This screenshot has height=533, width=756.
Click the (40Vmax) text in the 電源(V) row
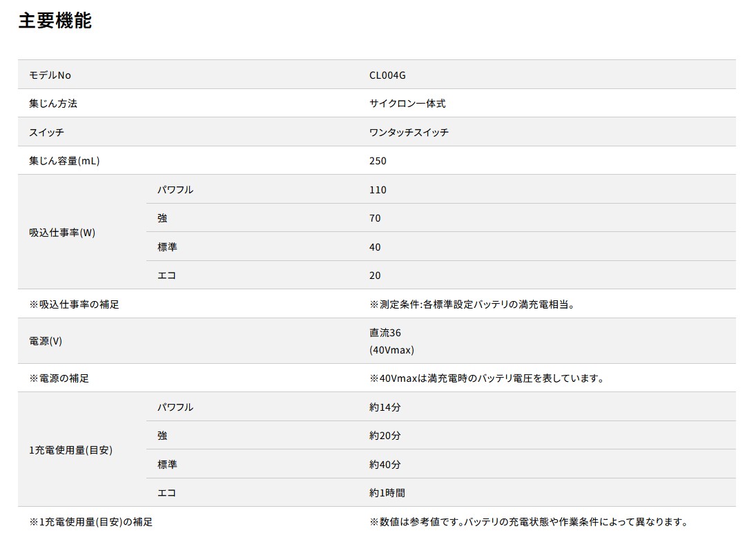coord(392,350)
